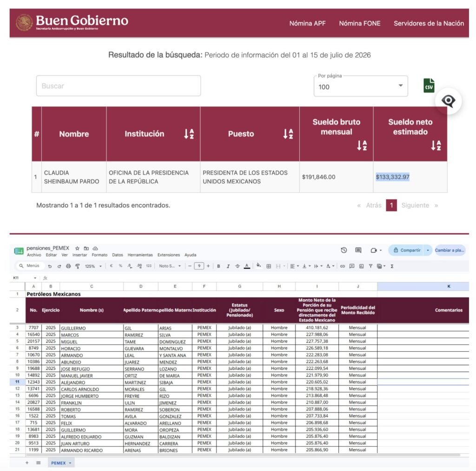476x471 pixels.
Task: Format cells as percent
Action: click(x=120, y=266)
